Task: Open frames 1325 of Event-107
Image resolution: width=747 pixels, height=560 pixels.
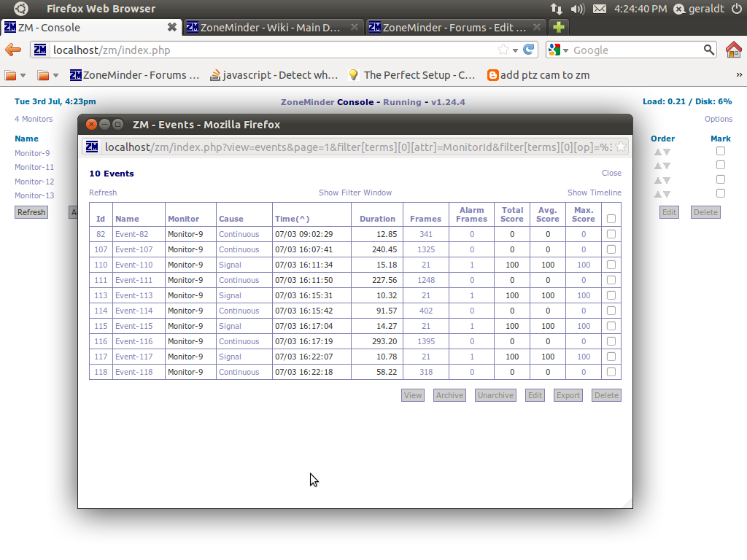Action: coord(426,249)
